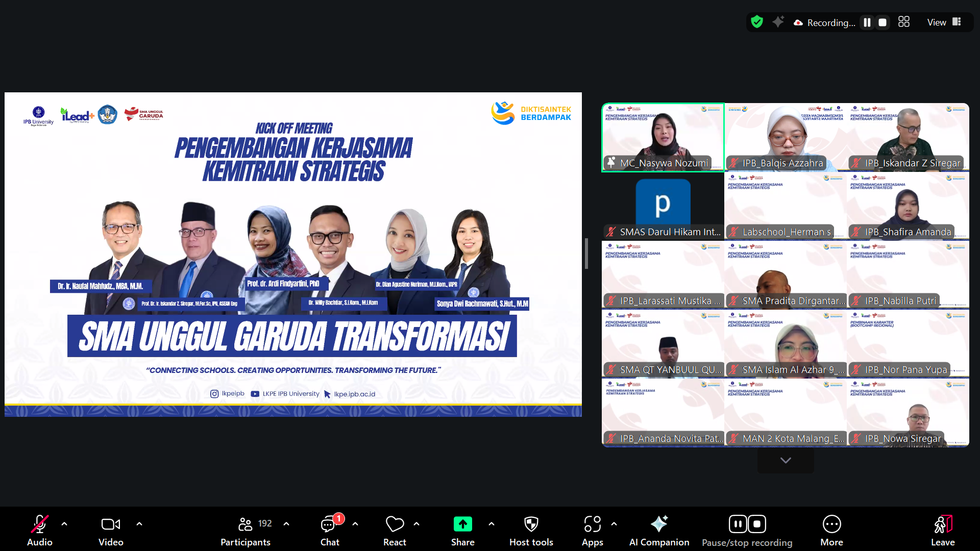980x551 pixels.
Task: Open Host tools shield menu
Action: click(531, 531)
